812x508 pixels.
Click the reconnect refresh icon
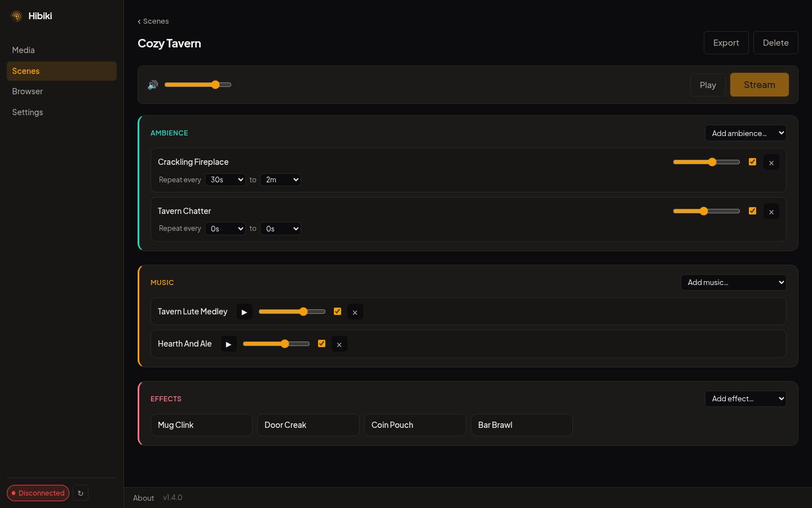[x=81, y=493]
